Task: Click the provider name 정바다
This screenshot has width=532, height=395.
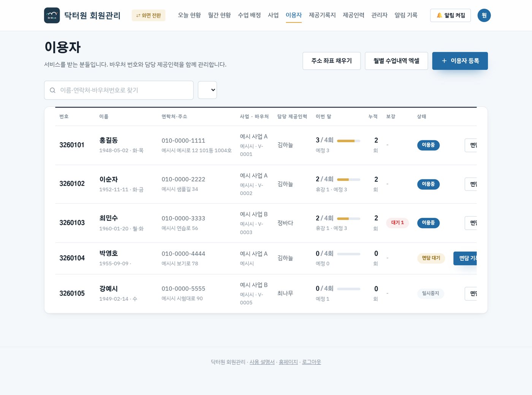Action: [x=285, y=223]
